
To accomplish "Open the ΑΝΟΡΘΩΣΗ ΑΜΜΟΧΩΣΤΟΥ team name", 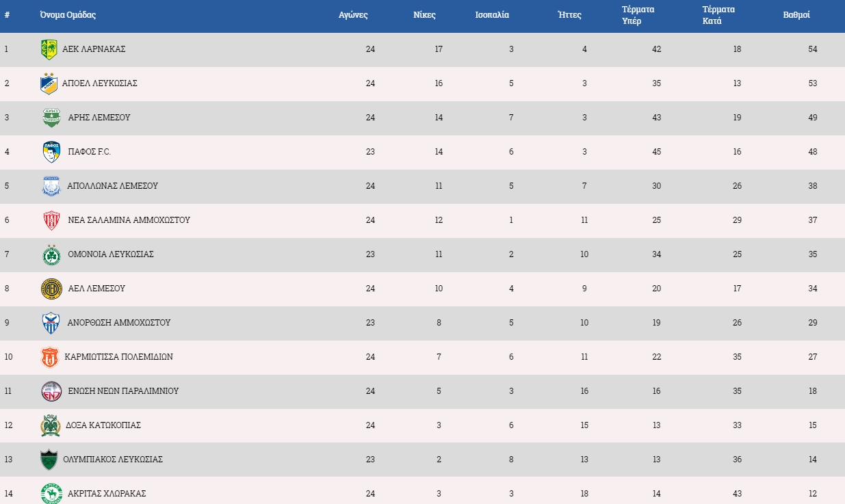I will [119, 323].
